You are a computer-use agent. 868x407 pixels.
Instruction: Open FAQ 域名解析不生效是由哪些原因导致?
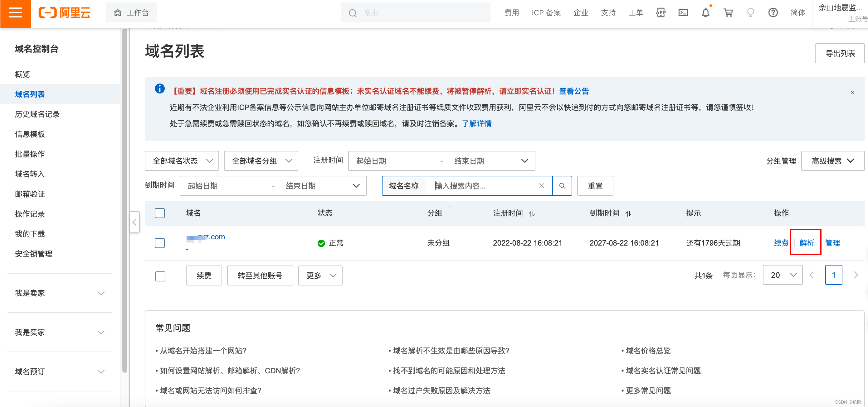point(451,351)
